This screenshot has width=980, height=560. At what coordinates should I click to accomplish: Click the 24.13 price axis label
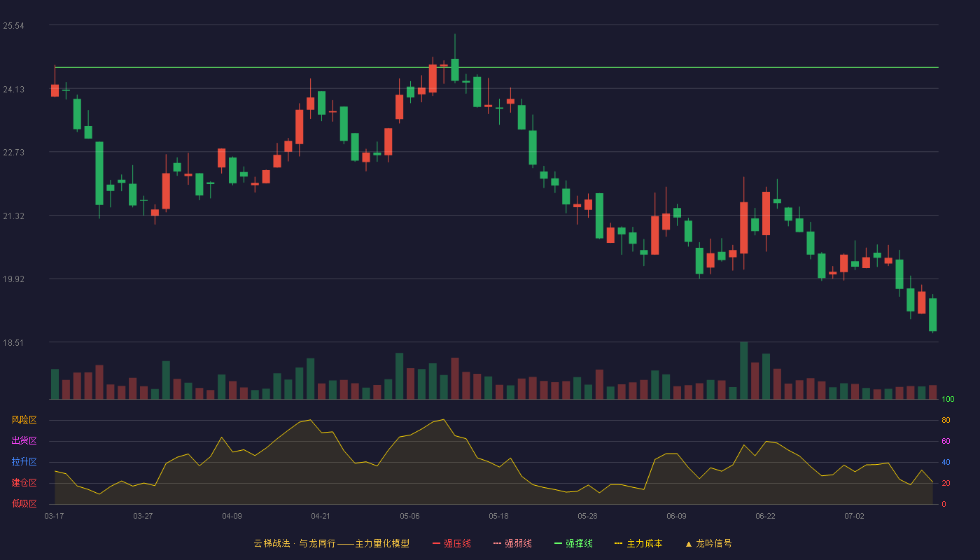point(14,89)
